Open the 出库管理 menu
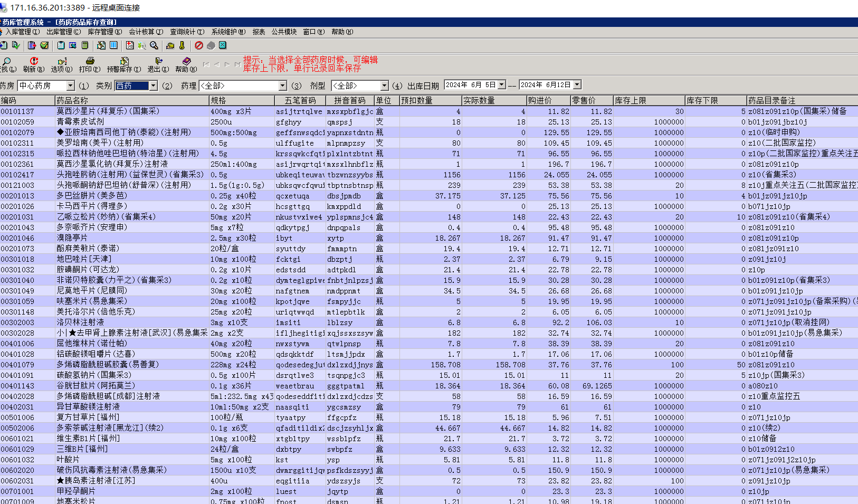Image resolution: width=858 pixels, height=504 pixels. pyautogui.click(x=64, y=32)
